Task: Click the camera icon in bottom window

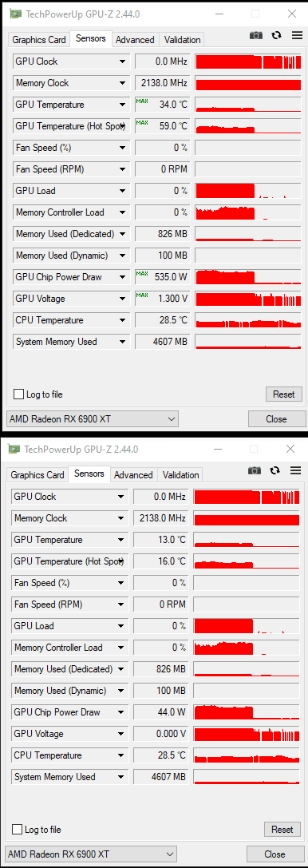Action: 255,470
